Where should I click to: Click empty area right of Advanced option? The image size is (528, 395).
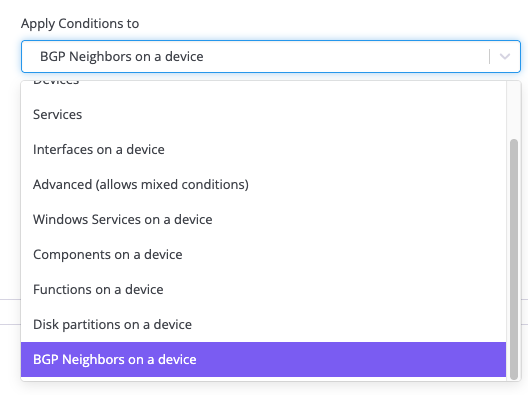[x=377, y=185]
